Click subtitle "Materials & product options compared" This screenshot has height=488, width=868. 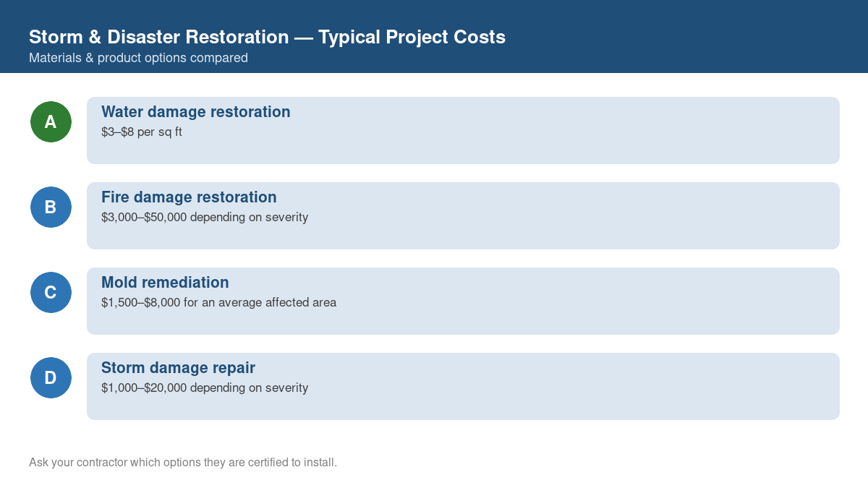pyautogui.click(x=138, y=58)
